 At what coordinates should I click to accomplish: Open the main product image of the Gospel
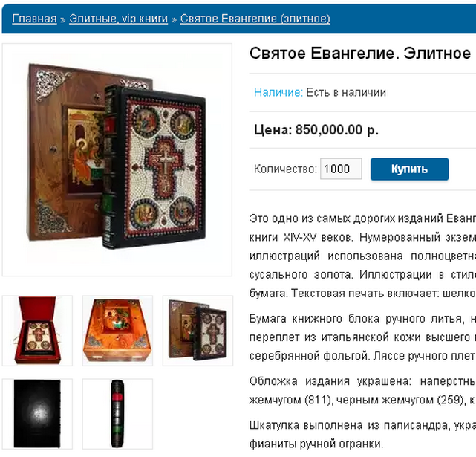(117, 160)
